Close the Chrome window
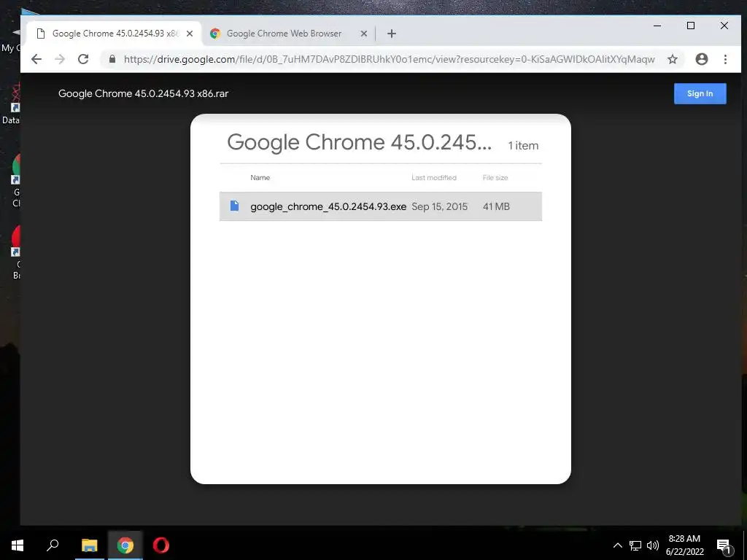This screenshot has height=560, width=747. (x=724, y=26)
